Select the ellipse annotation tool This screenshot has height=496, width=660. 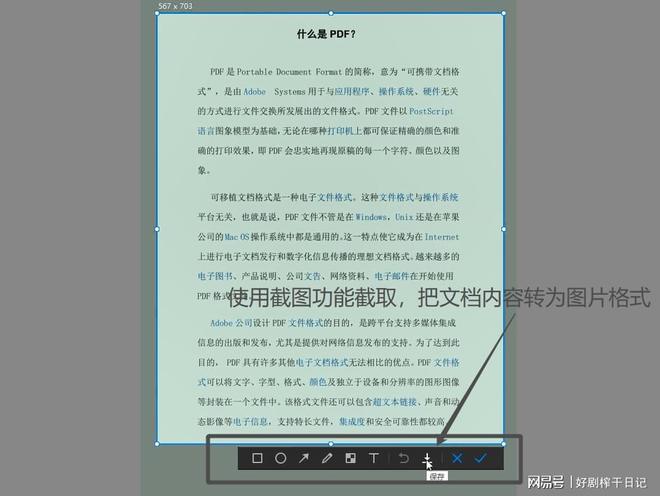coord(281,458)
